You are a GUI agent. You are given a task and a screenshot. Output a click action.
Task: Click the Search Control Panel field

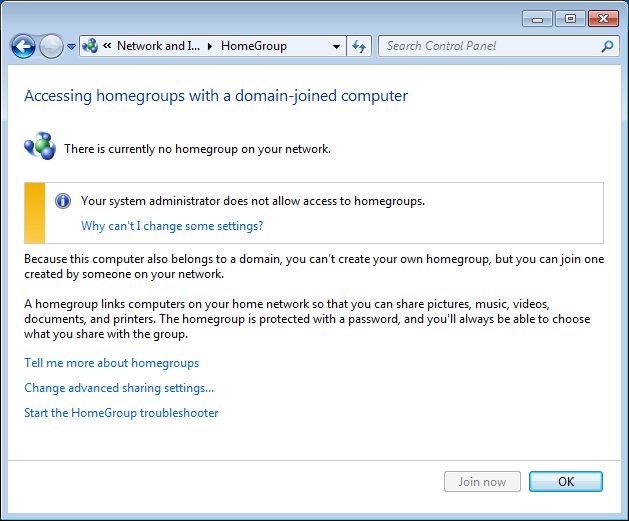click(x=490, y=46)
